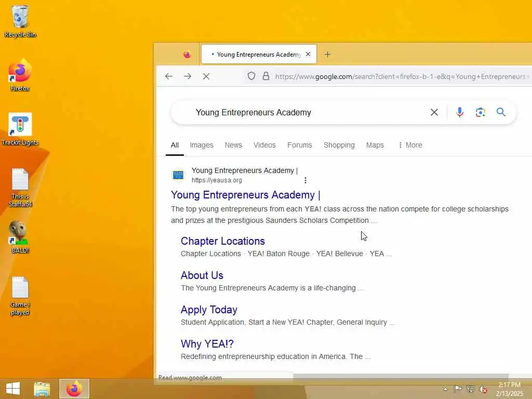The width and height of the screenshot is (532, 399).
Task: Launch Firefox from the desktop shortcut
Action: pos(20,75)
